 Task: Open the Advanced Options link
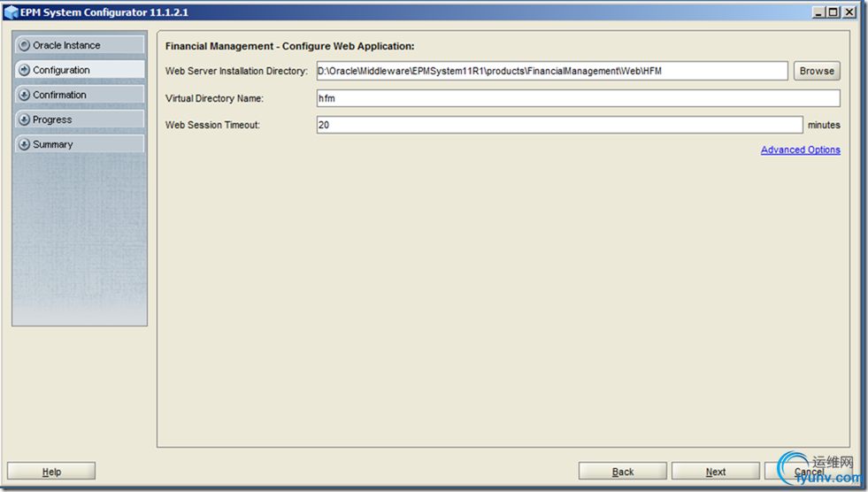click(x=801, y=150)
